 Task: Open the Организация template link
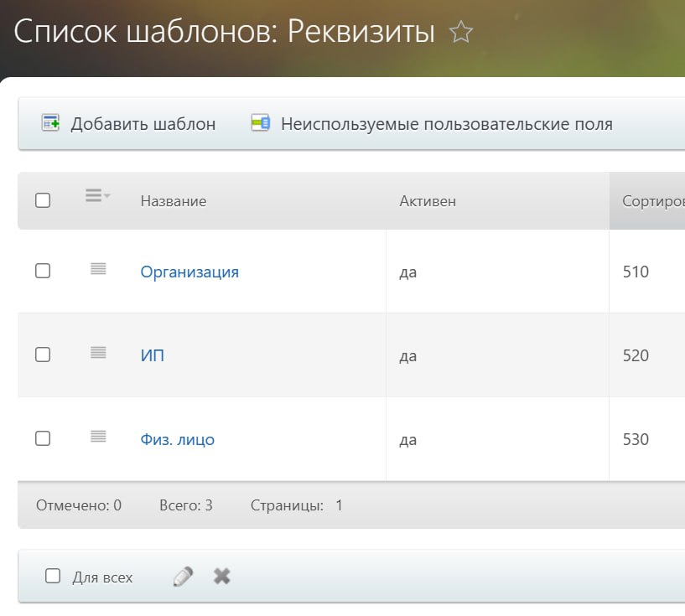(x=189, y=272)
